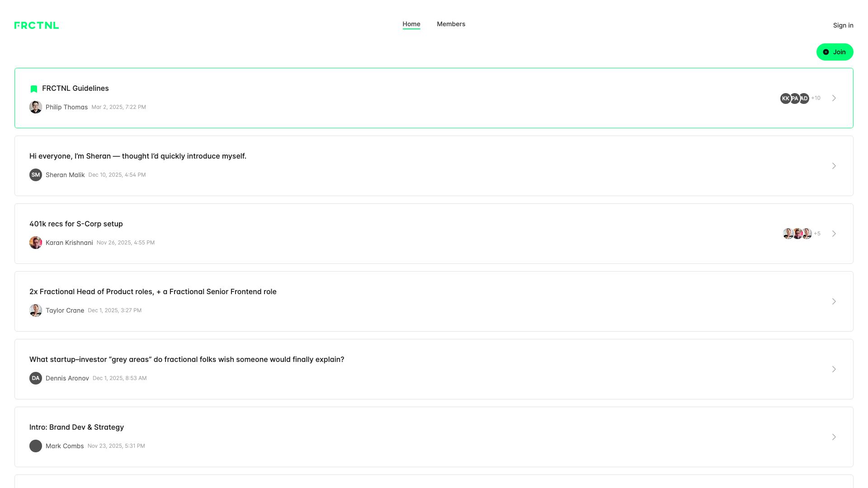
Task: Open Philip Thomas's profile avatar
Action: (x=35, y=107)
